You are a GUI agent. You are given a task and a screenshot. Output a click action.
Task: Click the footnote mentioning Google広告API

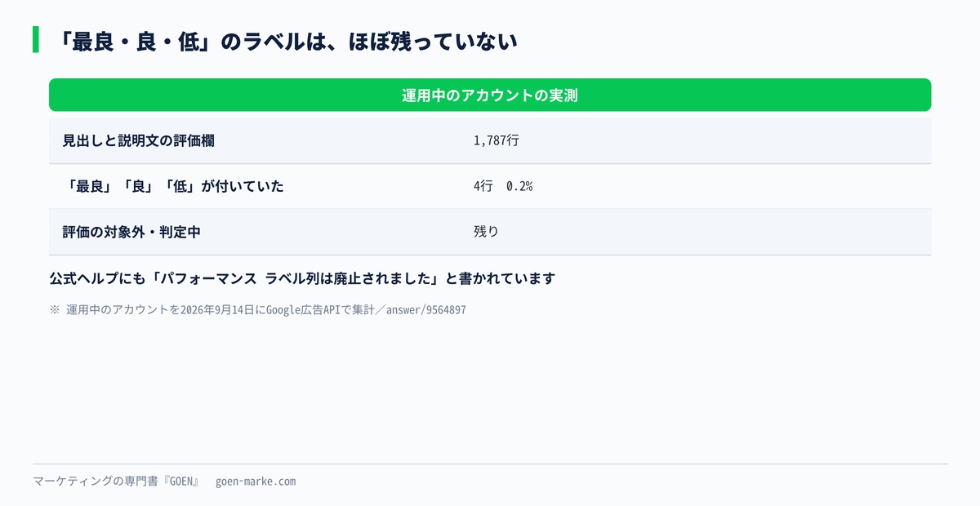point(258,310)
